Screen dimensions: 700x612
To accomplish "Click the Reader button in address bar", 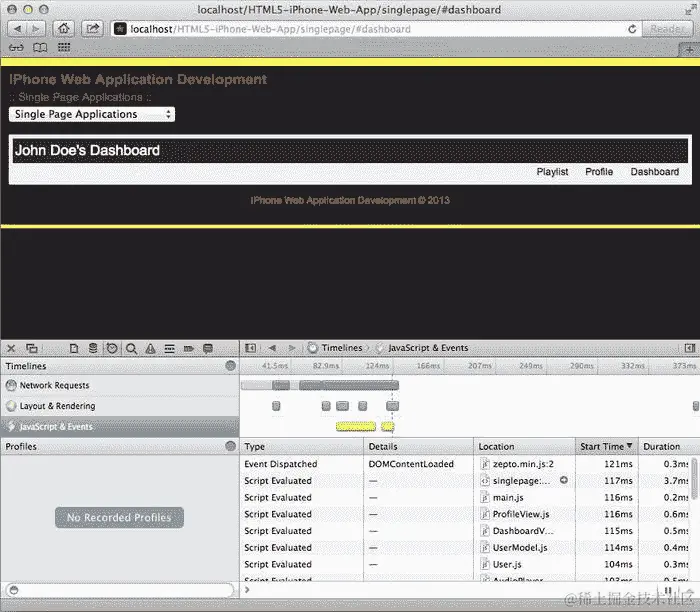I will click(x=667, y=29).
